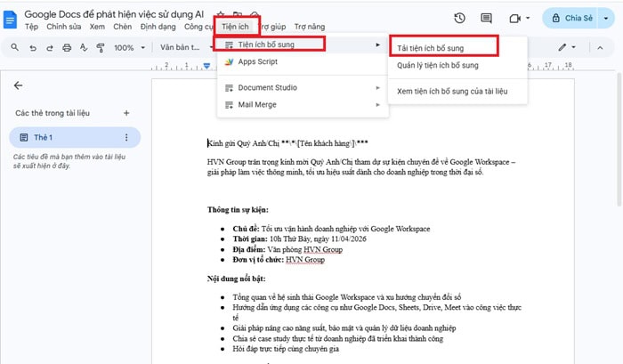Choose Apps Script from the menu
623x364 pixels.
point(257,62)
